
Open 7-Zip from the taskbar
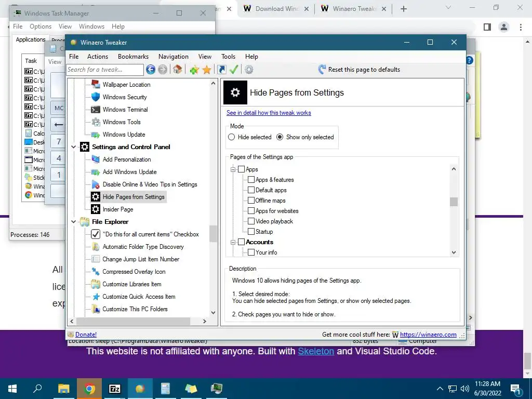point(114,389)
